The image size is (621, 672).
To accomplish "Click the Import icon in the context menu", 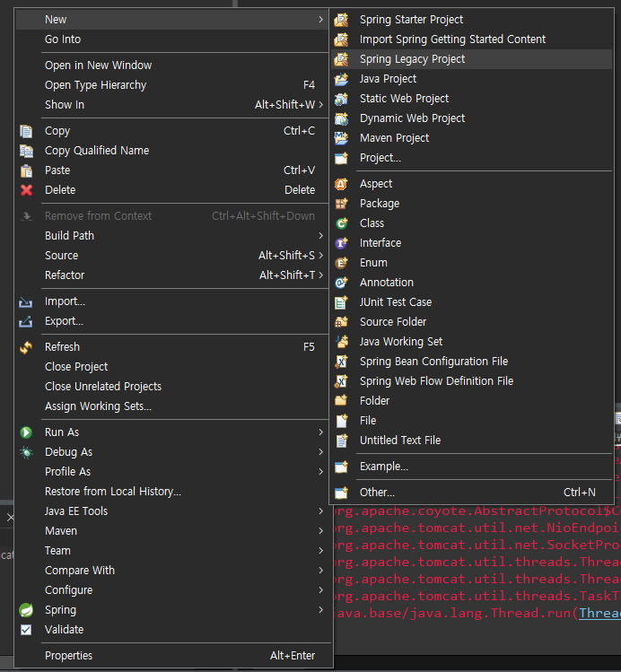I will click(26, 302).
